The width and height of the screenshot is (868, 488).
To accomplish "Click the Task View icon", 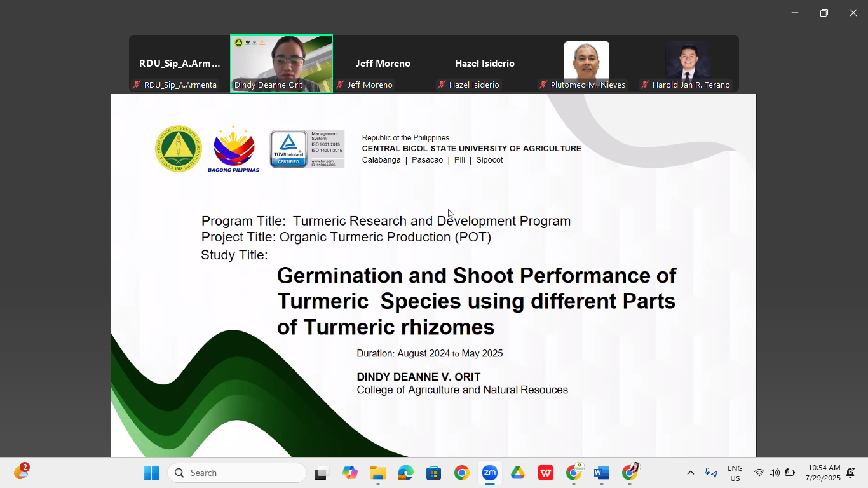I will [321, 473].
